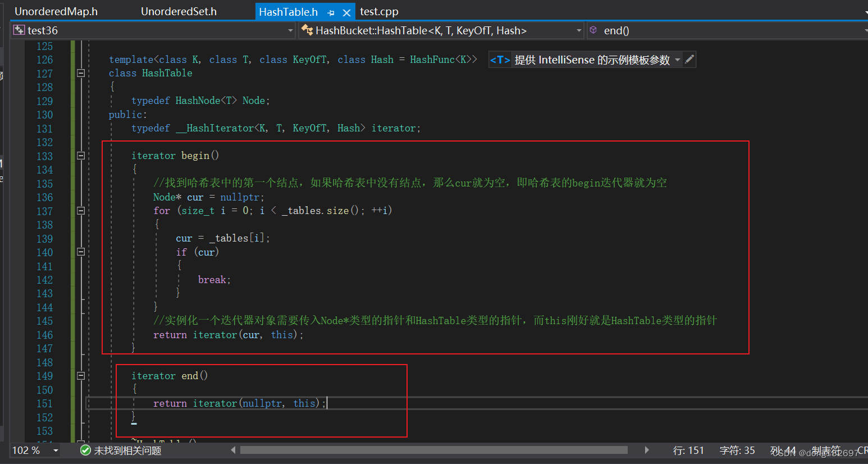This screenshot has width=868, height=464.
Task: Collapse the begin() function at line 133
Action: 81,156
